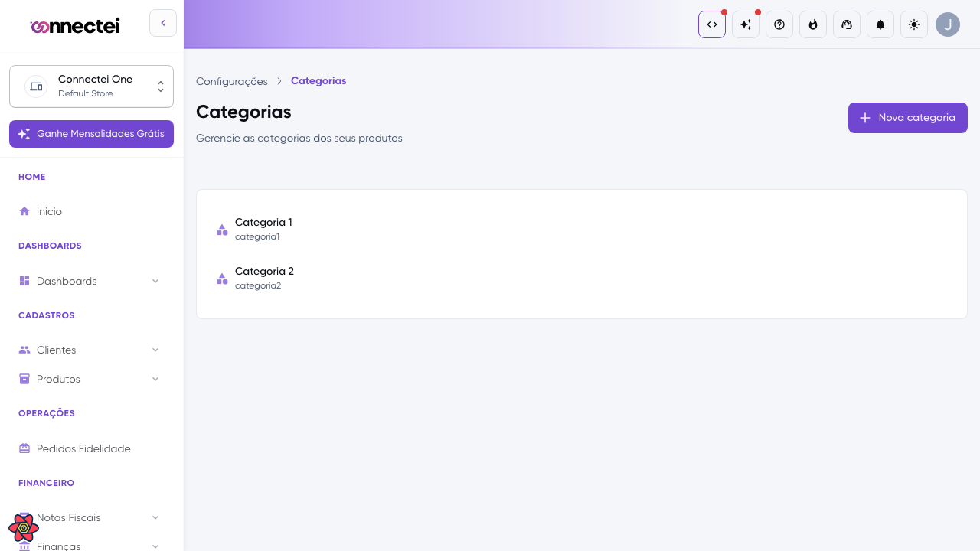Toggle light/dark theme sun icon
The image size is (980, 551).
tap(914, 24)
